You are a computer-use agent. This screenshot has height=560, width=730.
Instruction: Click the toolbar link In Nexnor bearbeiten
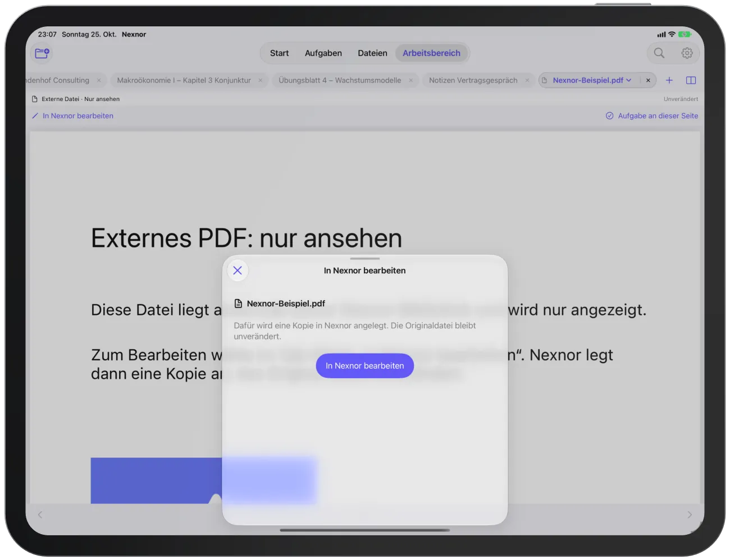tap(73, 116)
